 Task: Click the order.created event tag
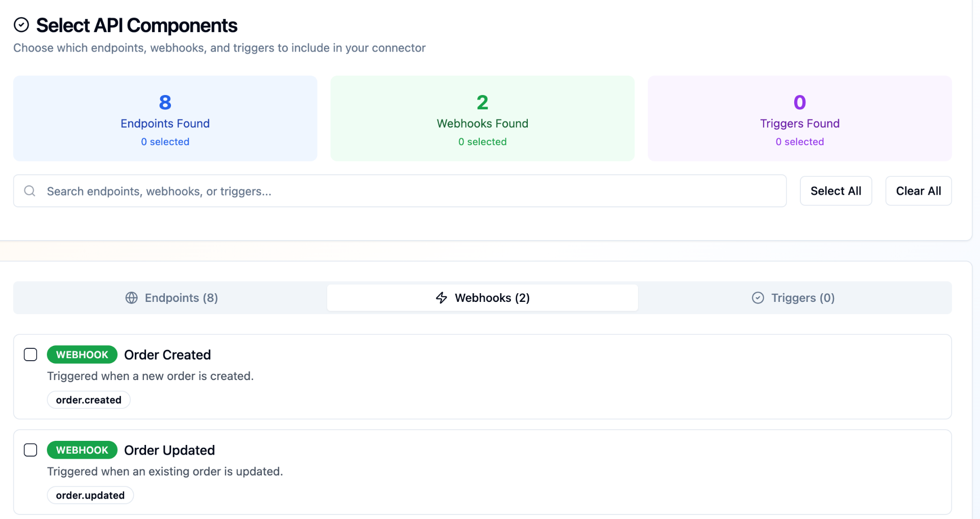tap(88, 399)
